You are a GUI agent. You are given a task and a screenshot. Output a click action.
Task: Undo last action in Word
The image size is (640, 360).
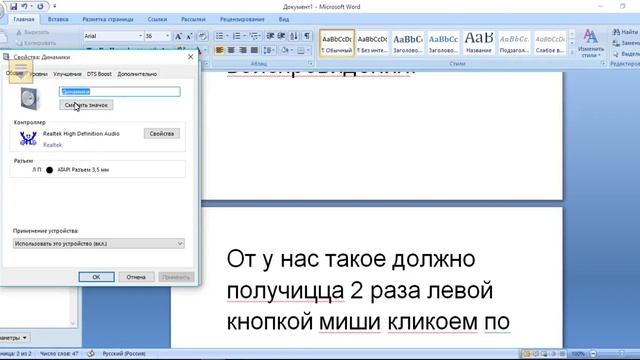coord(24,6)
